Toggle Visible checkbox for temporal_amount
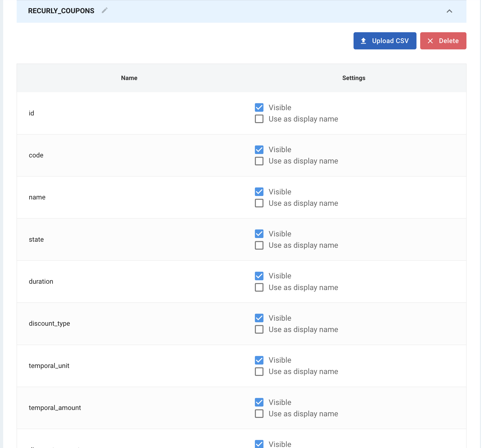 [x=259, y=402]
